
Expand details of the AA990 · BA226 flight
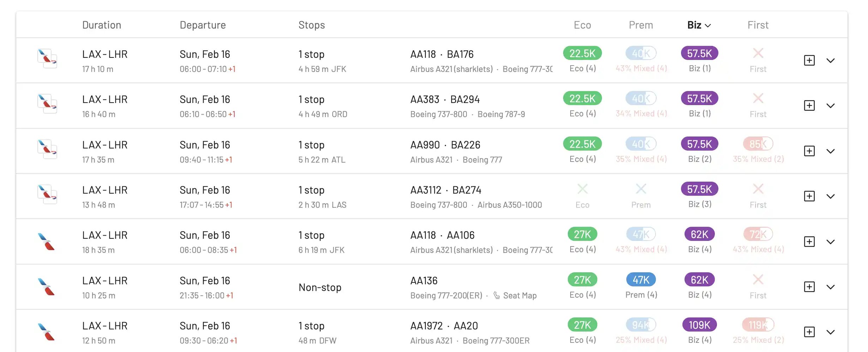coord(831,151)
